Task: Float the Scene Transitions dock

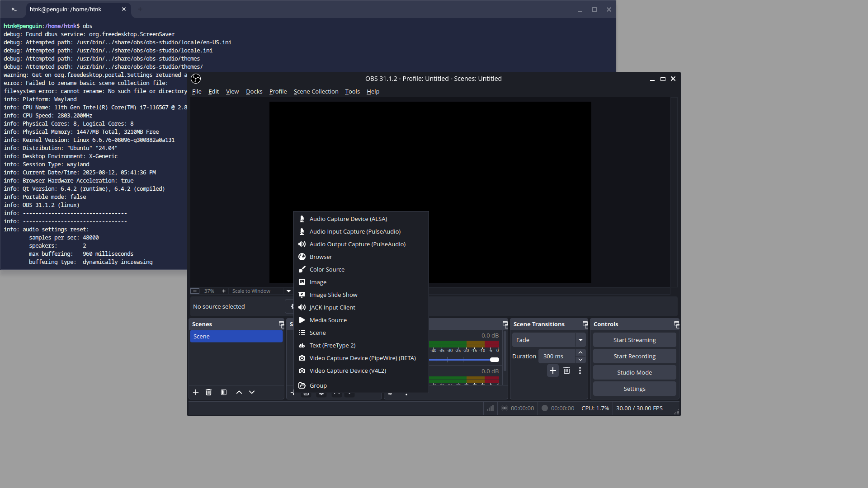Action: click(585, 324)
